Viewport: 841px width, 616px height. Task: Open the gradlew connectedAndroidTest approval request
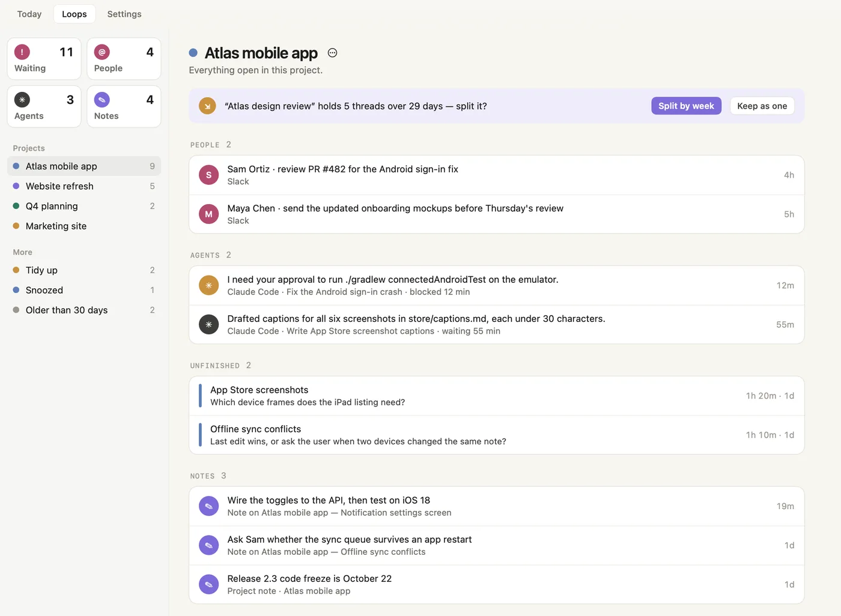click(496, 286)
